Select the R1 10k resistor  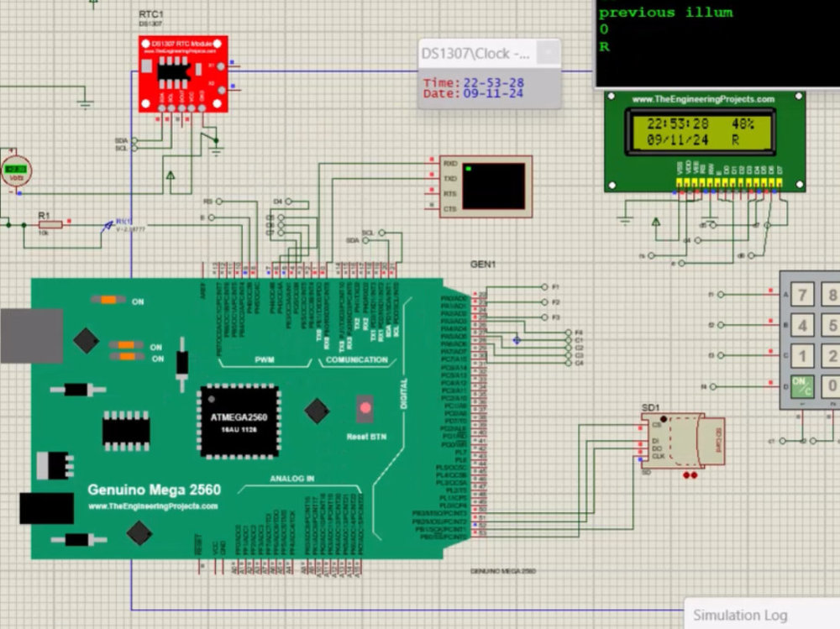coord(51,224)
